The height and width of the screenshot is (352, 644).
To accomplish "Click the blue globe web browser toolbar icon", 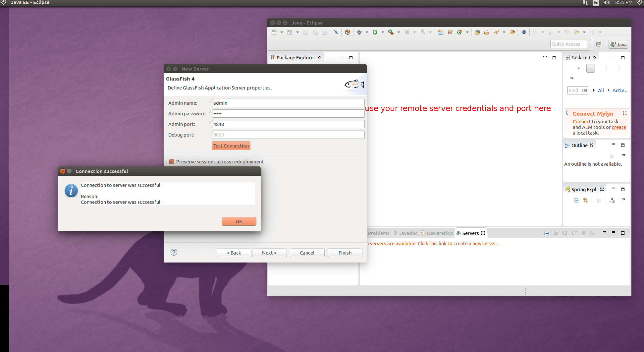I will [x=524, y=32].
